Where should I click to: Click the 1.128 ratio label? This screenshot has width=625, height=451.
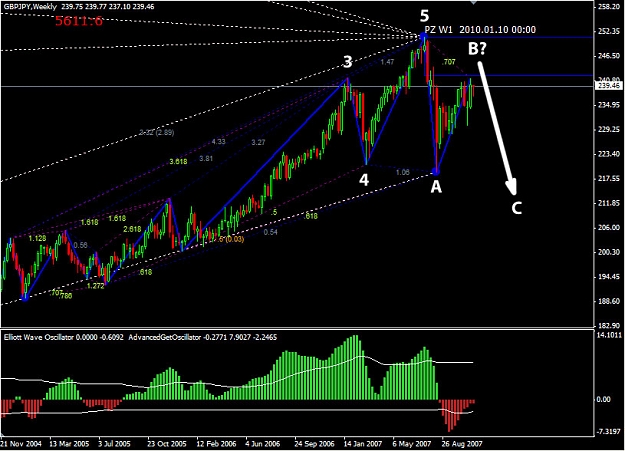(x=37, y=238)
